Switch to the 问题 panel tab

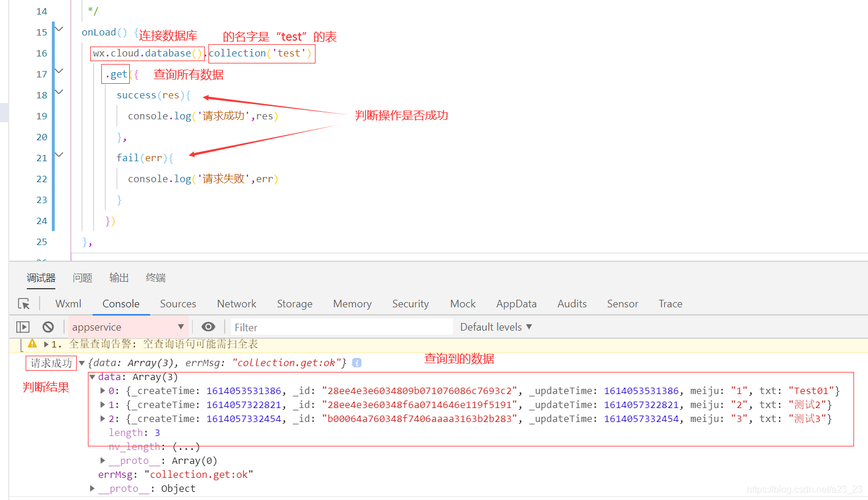[x=82, y=278]
